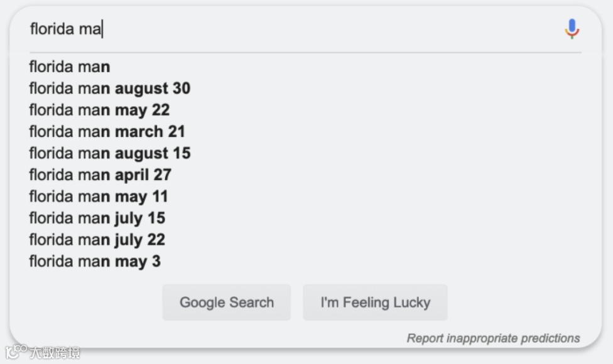The image size is (613, 364).
Task: Click the Chinese watermark text beside the logo
Action: 55,353
